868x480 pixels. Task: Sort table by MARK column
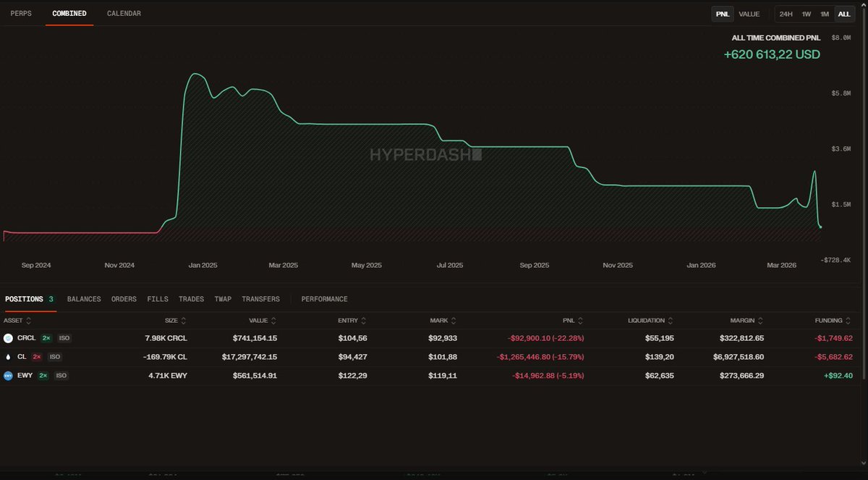443,320
